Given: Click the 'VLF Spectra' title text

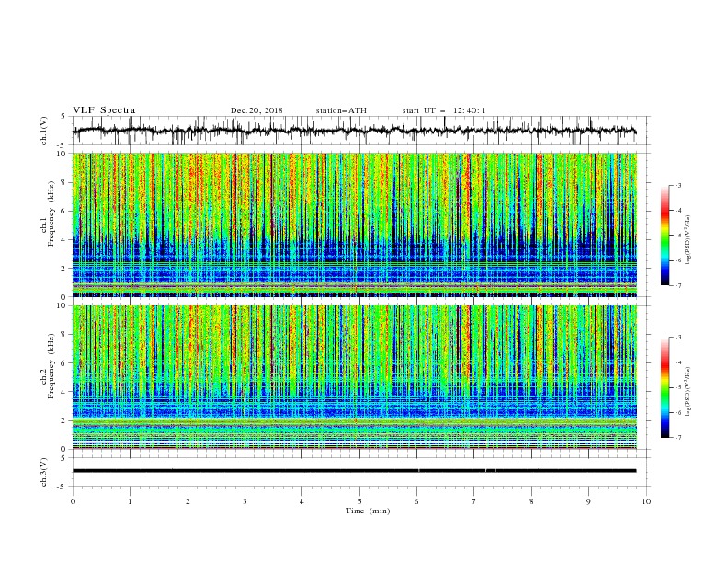Looking at the screenshot, I should (x=104, y=110).
